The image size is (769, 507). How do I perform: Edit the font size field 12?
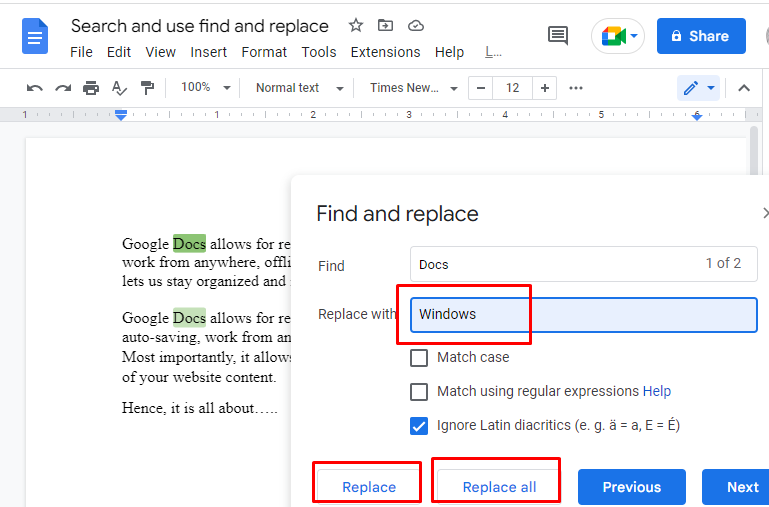[513, 88]
